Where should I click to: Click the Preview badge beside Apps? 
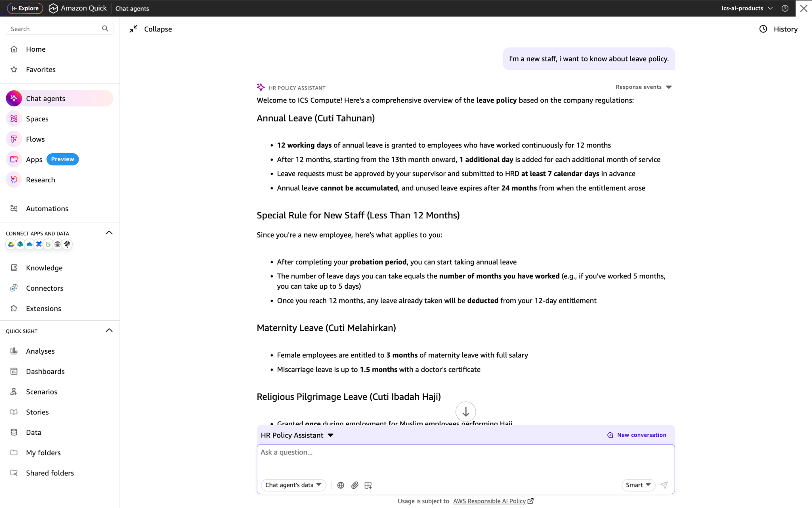pos(63,159)
